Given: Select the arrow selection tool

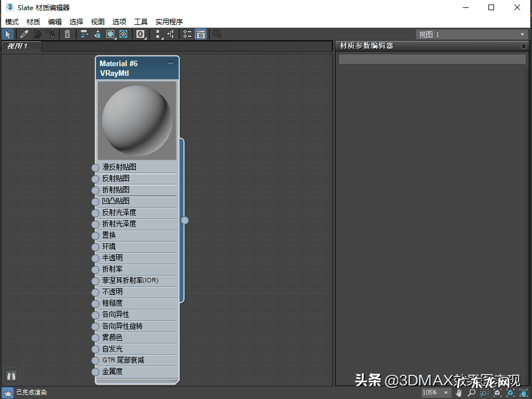Looking at the screenshot, I should click(8, 35).
